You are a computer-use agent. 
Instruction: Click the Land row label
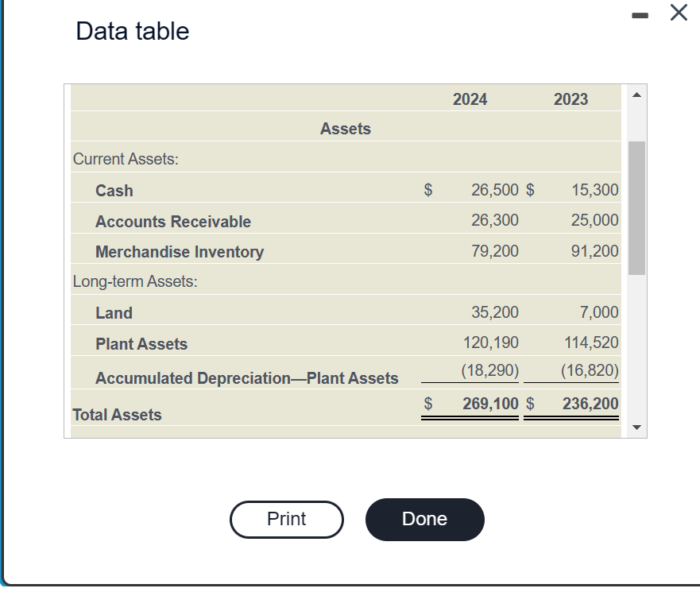pos(114,312)
